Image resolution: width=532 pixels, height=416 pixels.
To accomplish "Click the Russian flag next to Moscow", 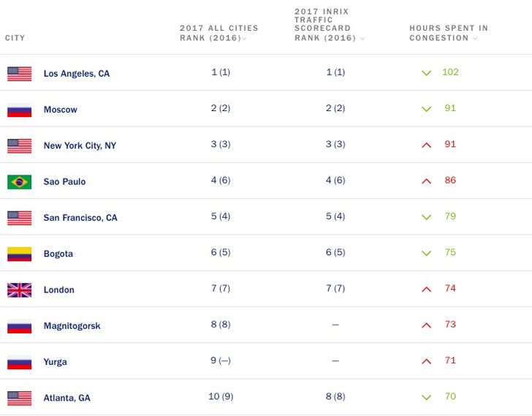I will 20,110.
